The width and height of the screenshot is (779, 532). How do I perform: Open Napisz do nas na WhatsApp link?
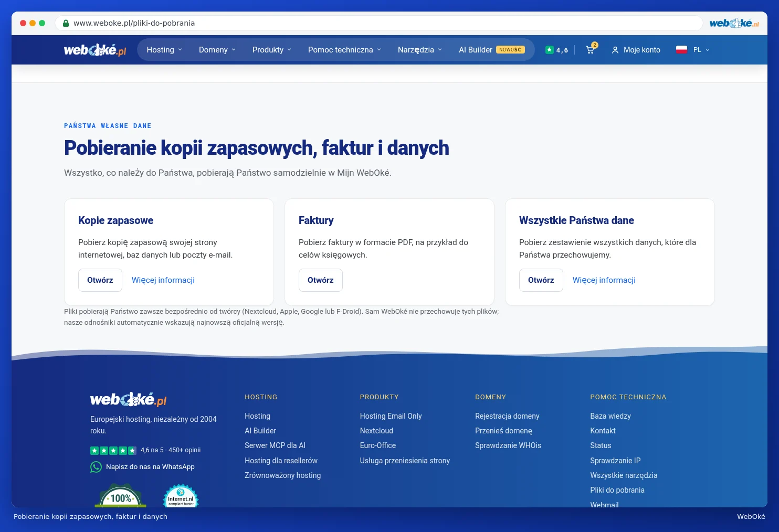pos(150,467)
